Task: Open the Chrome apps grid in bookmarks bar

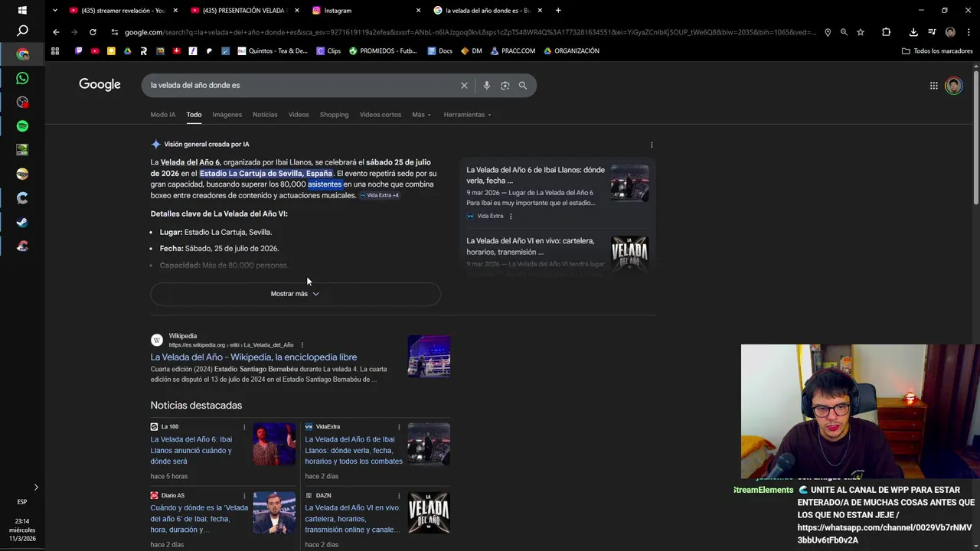Action: (55, 51)
